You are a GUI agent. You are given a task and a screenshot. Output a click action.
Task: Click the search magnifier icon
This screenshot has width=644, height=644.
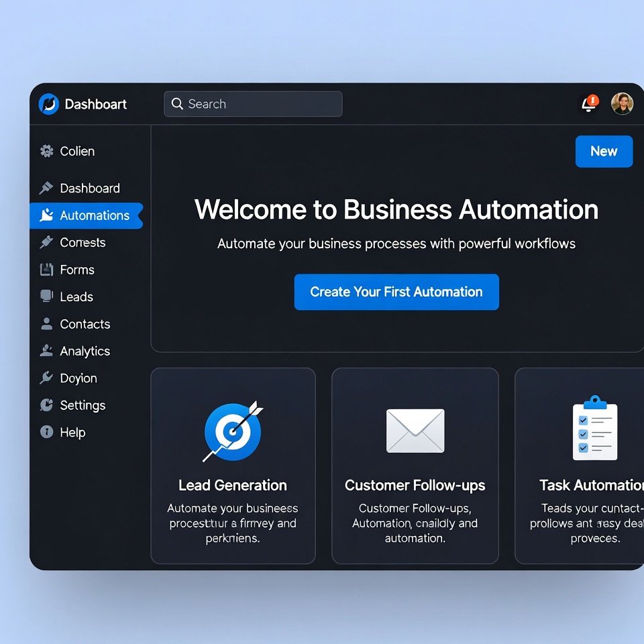point(176,103)
